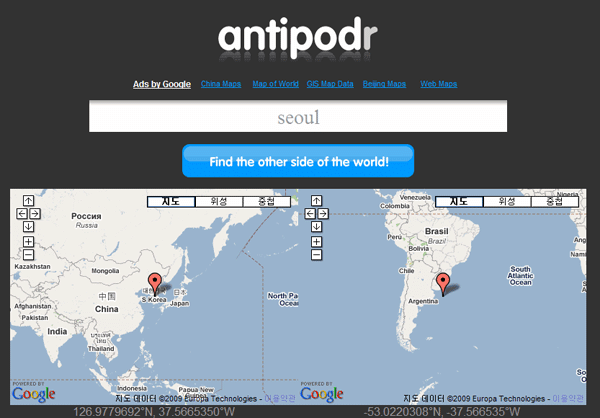Click the Indonesia label on left map

click(132, 388)
